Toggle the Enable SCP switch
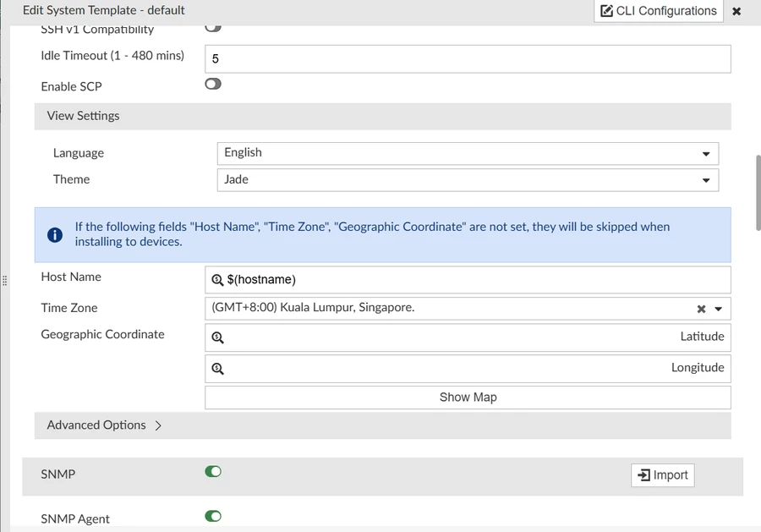761x532 pixels. pos(212,84)
